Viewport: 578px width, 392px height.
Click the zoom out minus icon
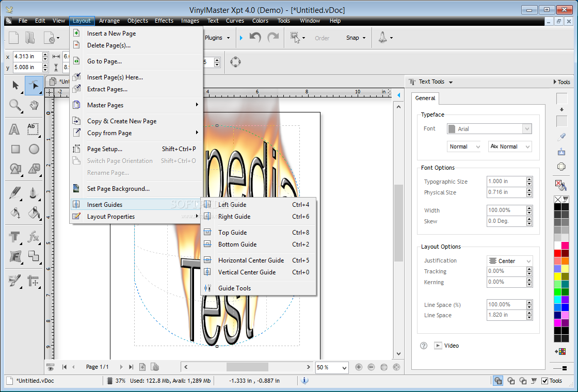pyautogui.click(x=371, y=367)
